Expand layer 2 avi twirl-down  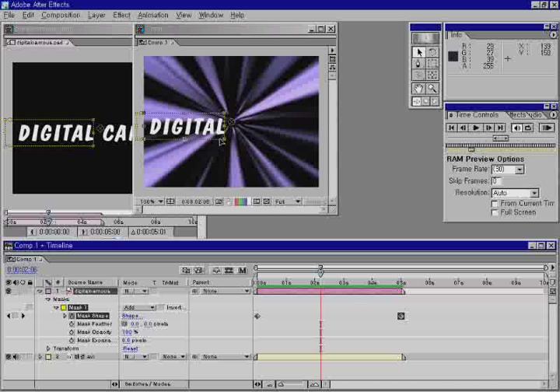coord(40,357)
